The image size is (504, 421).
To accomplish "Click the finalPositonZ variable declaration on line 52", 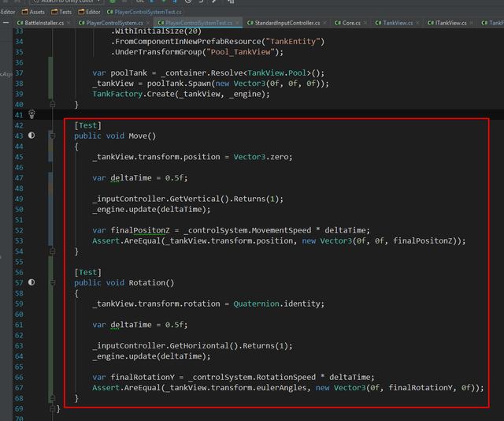I will click(140, 230).
